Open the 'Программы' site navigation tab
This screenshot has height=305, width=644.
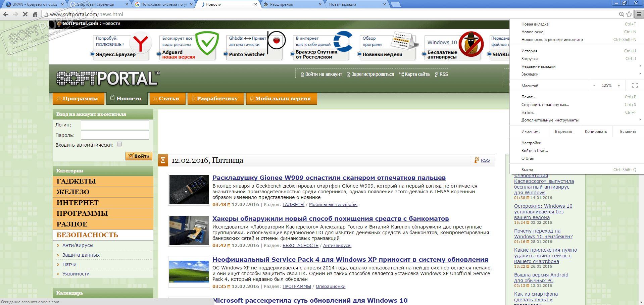(79, 99)
